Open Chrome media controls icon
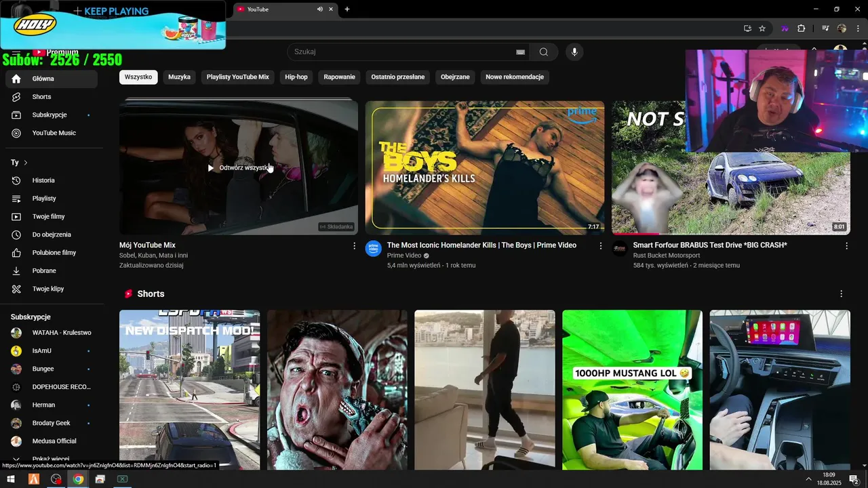868x488 pixels. click(825, 28)
